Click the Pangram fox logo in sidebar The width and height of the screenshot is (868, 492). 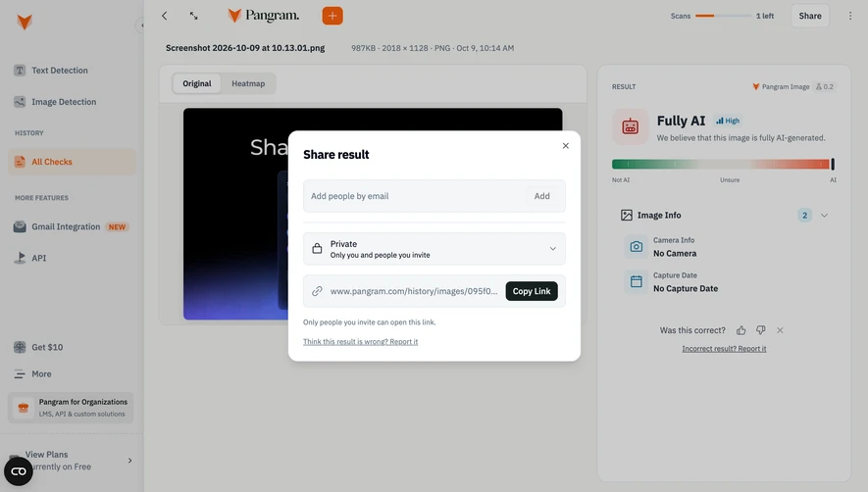(25, 22)
